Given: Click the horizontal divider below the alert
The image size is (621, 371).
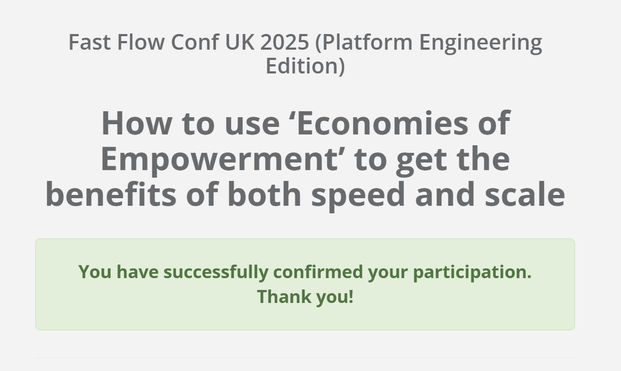Looking at the screenshot, I should [305, 358].
